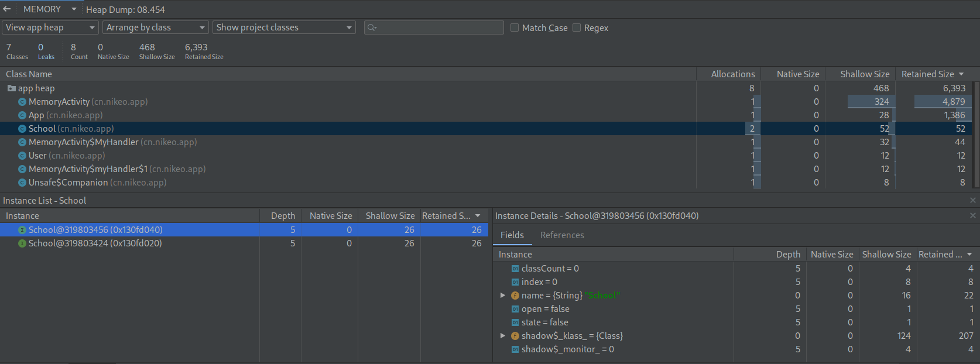The width and height of the screenshot is (980, 364).
Task: Open the MEMORY profiler dropdown
Action: pos(50,9)
